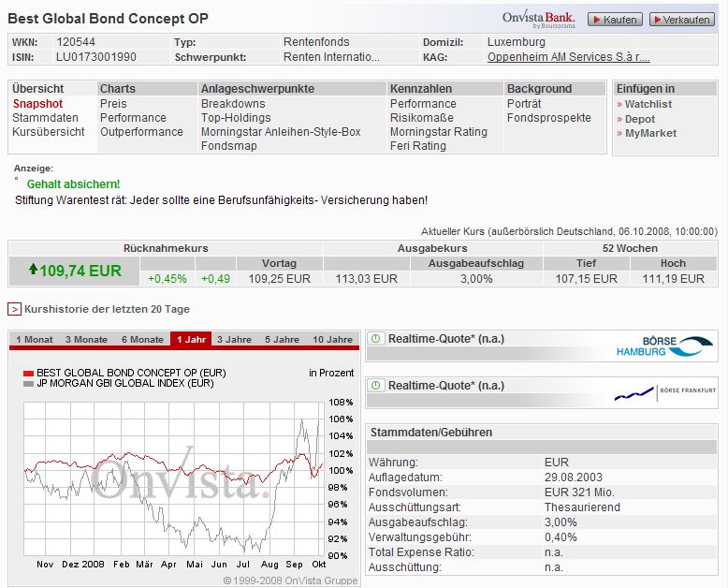
Task: Click the red legend swatch for Best Global Bond
Action: point(28,373)
